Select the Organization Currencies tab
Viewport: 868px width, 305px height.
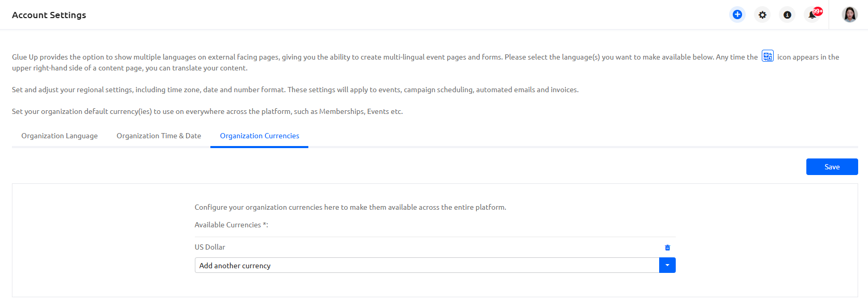[260, 136]
